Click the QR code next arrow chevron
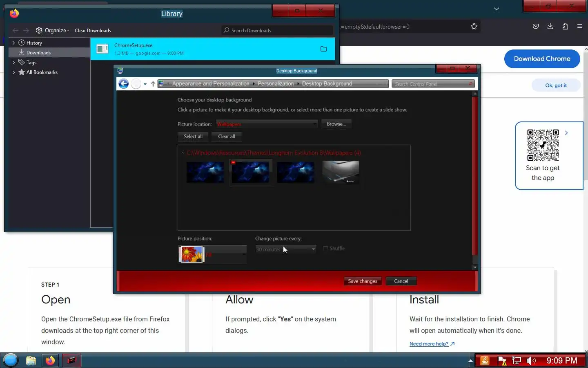This screenshot has width=588, height=368. pyautogui.click(x=566, y=133)
